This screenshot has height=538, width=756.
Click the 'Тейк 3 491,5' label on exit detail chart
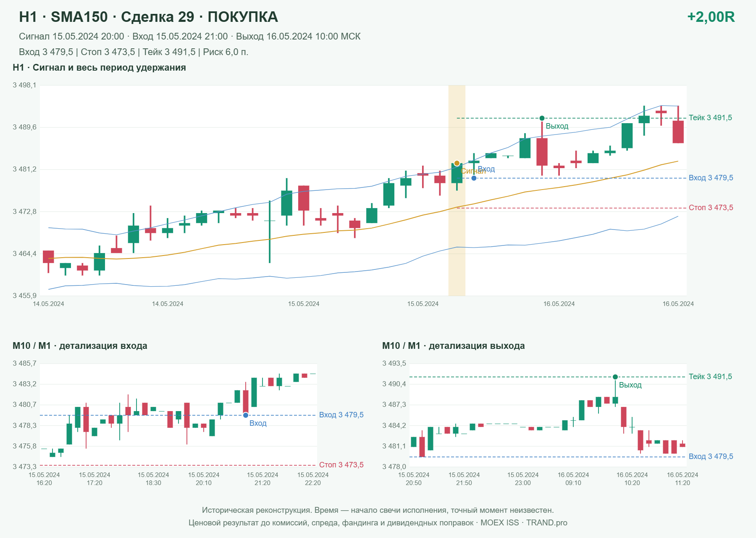[x=710, y=377]
